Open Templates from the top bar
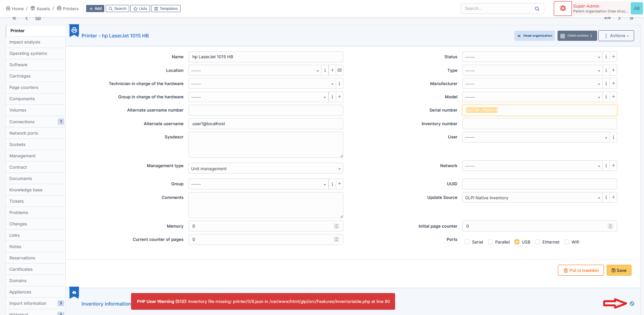The image size is (644, 315). 166,9
